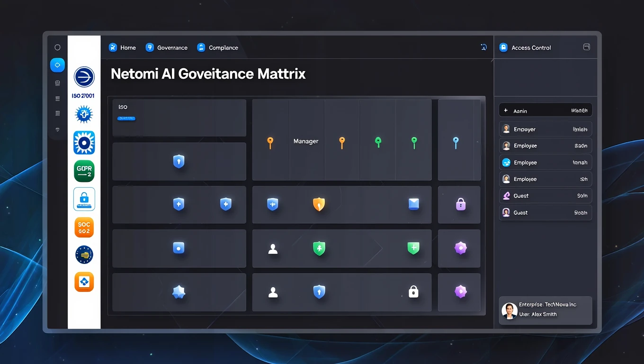Select the orange tile with blue diamond

coord(84,282)
